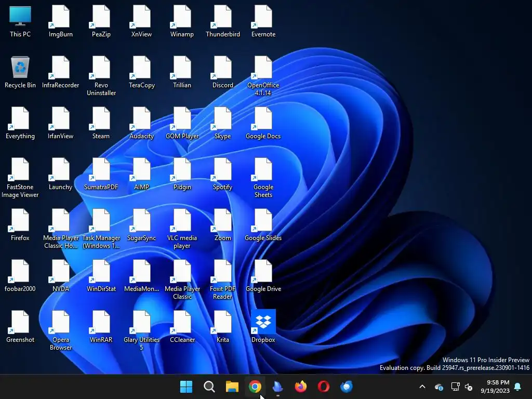Select the Revo Uninstaller shortcut
Viewport: 532px width, 399px height.
pyautogui.click(x=101, y=76)
